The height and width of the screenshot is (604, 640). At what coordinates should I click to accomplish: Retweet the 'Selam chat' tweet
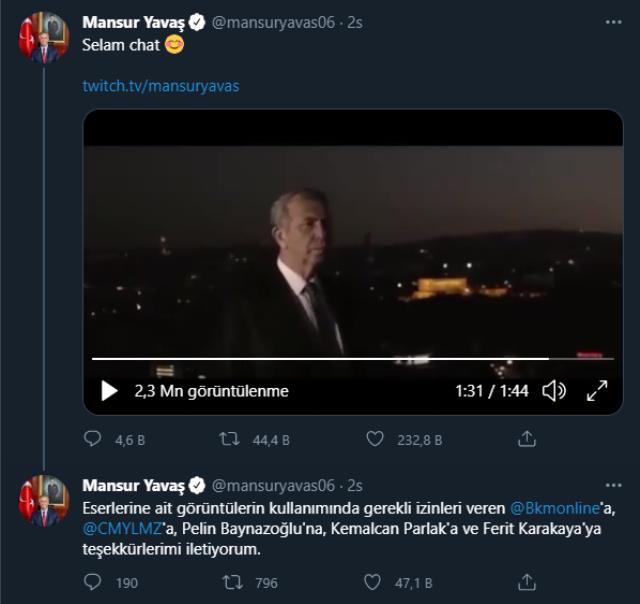click(x=229, y=439)
